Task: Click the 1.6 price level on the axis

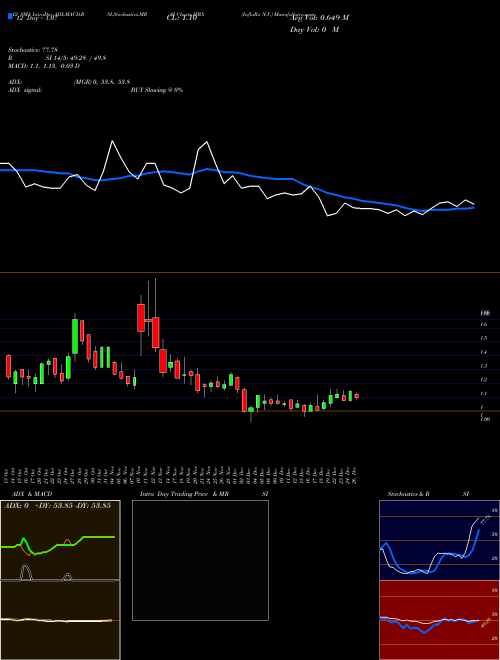Action: coord(484,325)
